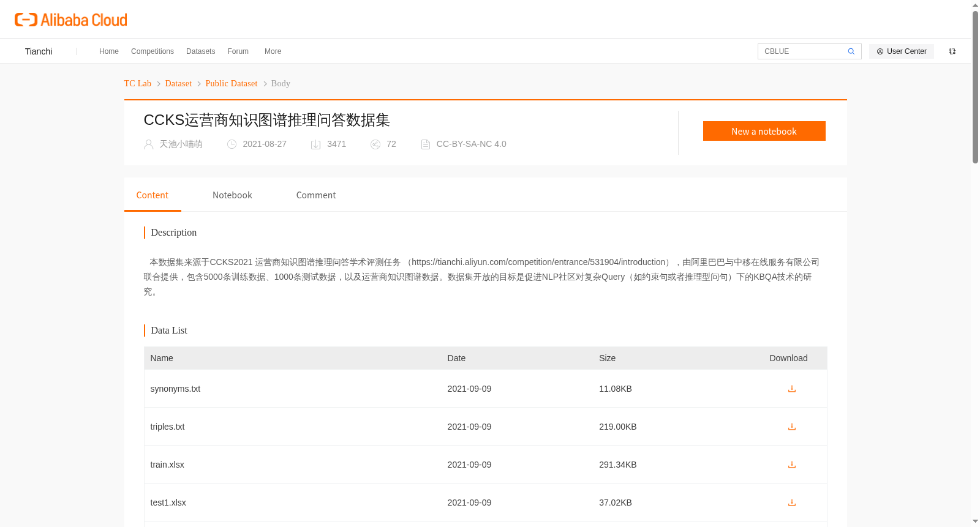
Task: Click the Date column header
Action: [456, 358]
